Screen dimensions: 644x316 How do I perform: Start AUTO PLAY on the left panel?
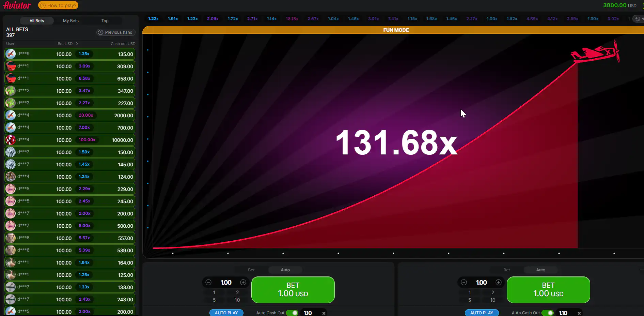click(226, 313)
